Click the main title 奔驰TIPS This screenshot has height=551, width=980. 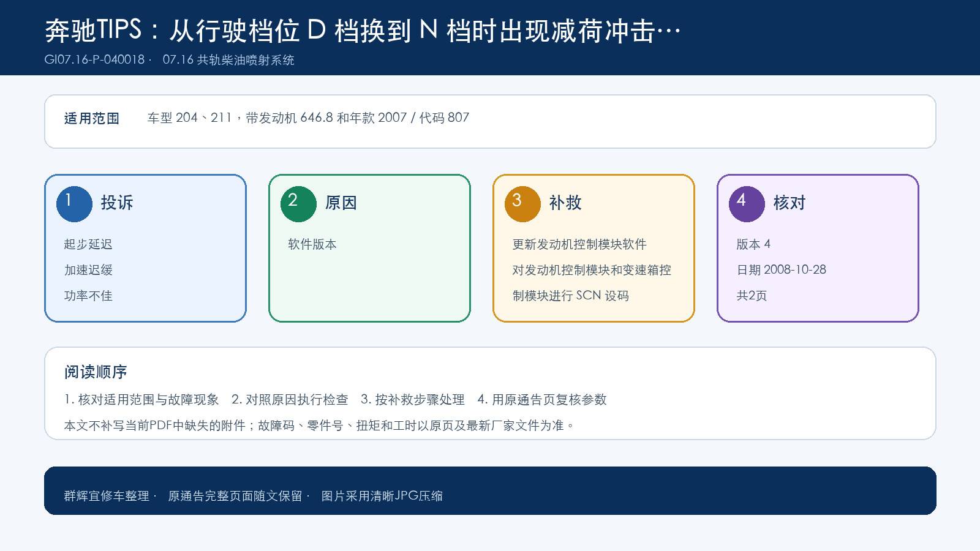pos(93,30)
